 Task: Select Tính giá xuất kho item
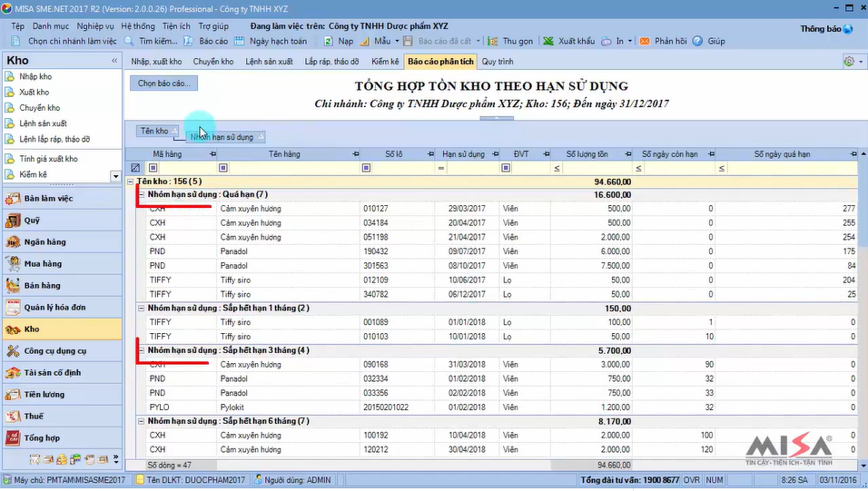click(x=48, y=159)
